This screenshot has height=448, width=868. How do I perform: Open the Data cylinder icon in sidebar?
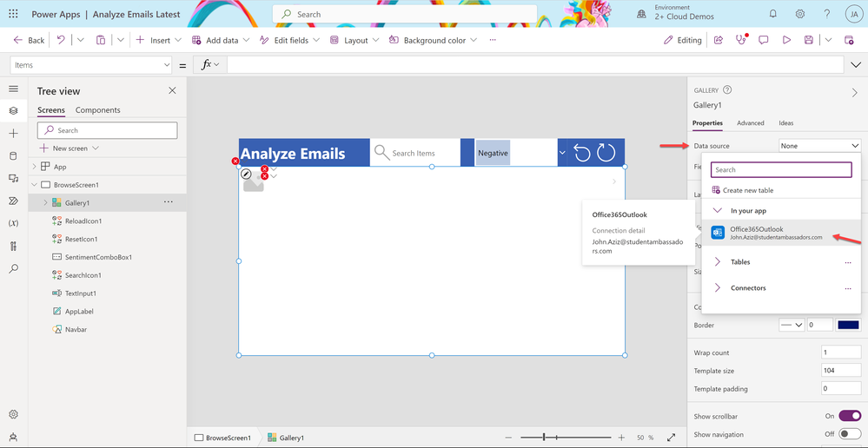14,156
